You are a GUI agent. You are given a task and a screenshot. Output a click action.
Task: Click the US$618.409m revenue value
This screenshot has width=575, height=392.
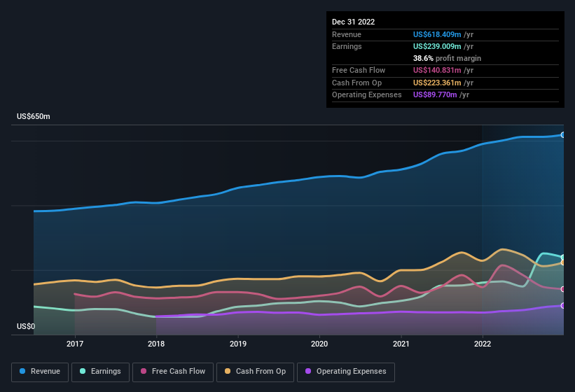point(437,34)
